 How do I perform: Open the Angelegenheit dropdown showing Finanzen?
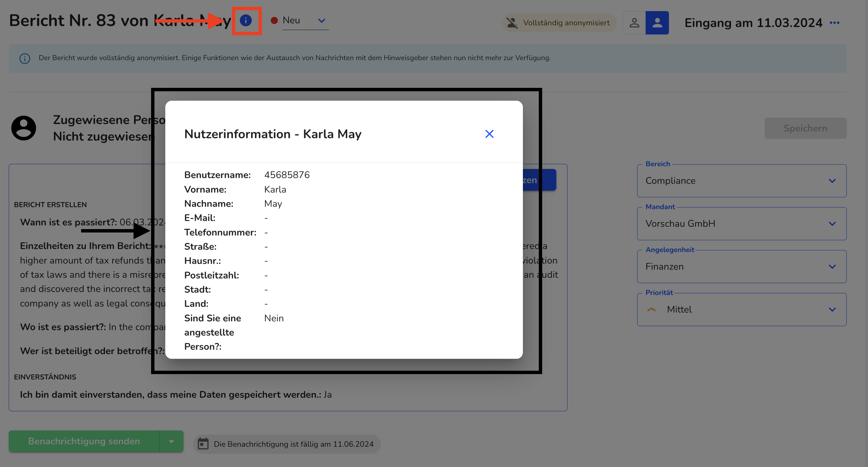tap(742, 267)
